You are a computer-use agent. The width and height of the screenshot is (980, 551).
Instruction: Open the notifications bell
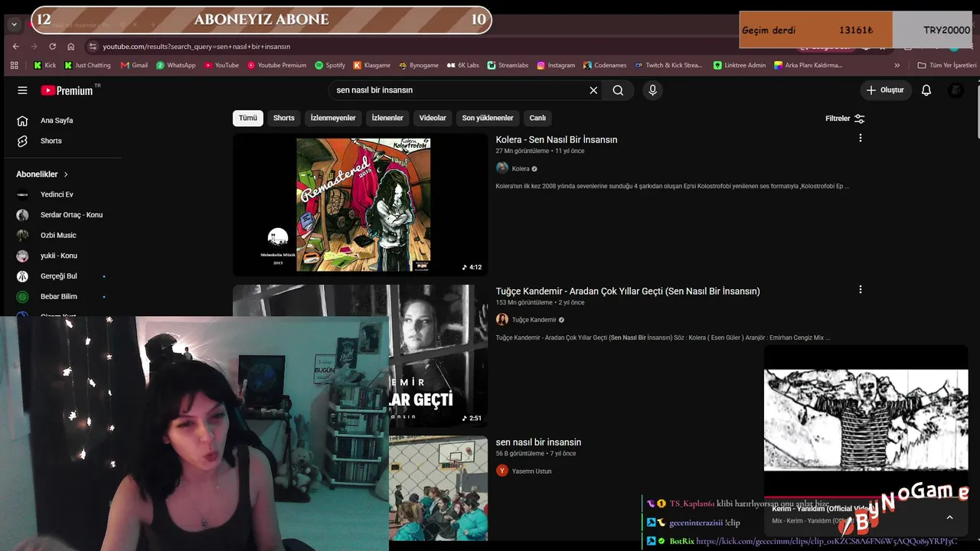926,90
